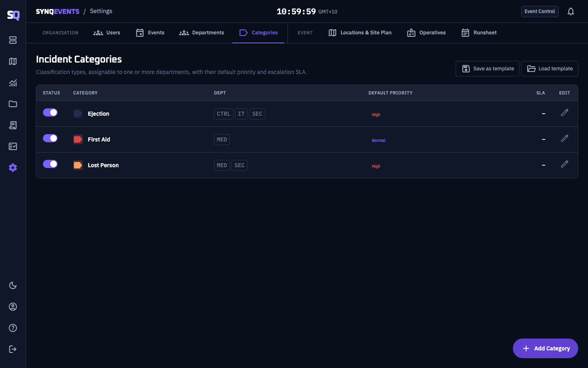The width and height of the screenshot is (588, 368).
Task: Open the Operatives tab
Action: pos(426,33)
